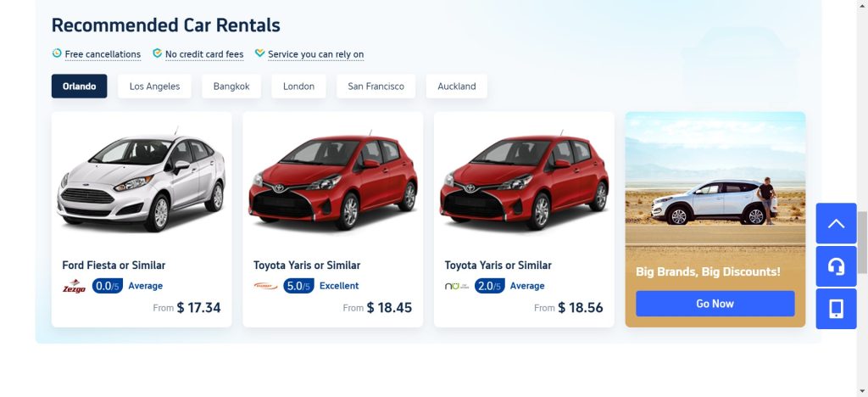
Task: Click the mobile app phone icon
Action: tap(836, 309)
